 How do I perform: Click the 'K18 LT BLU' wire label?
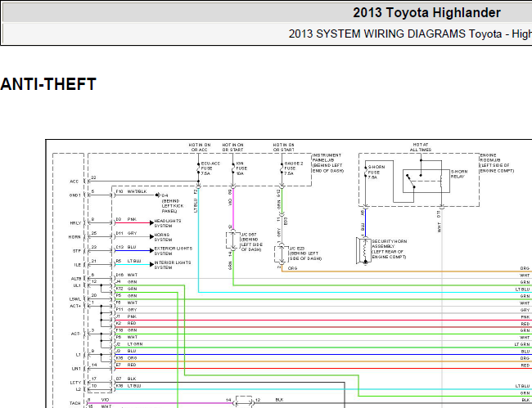click(128, 386)
